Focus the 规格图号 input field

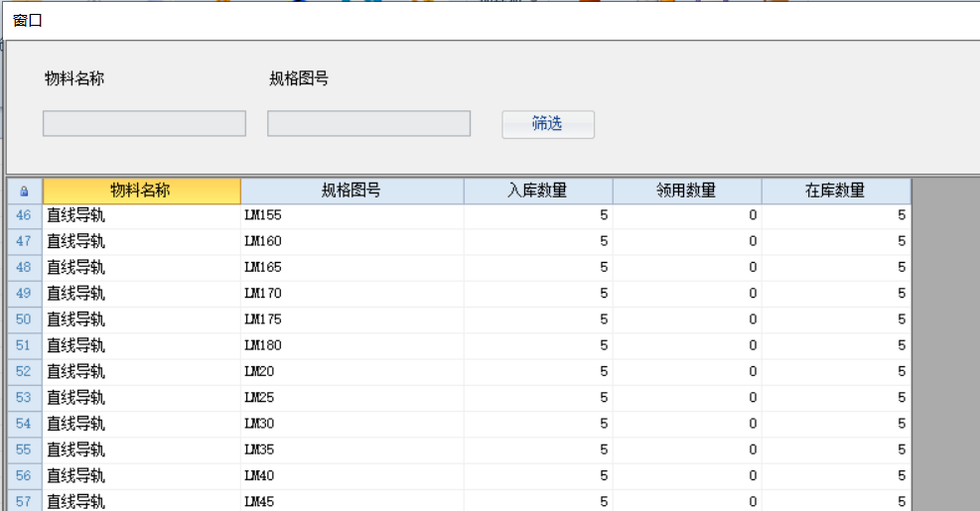(x=368, y=124)
